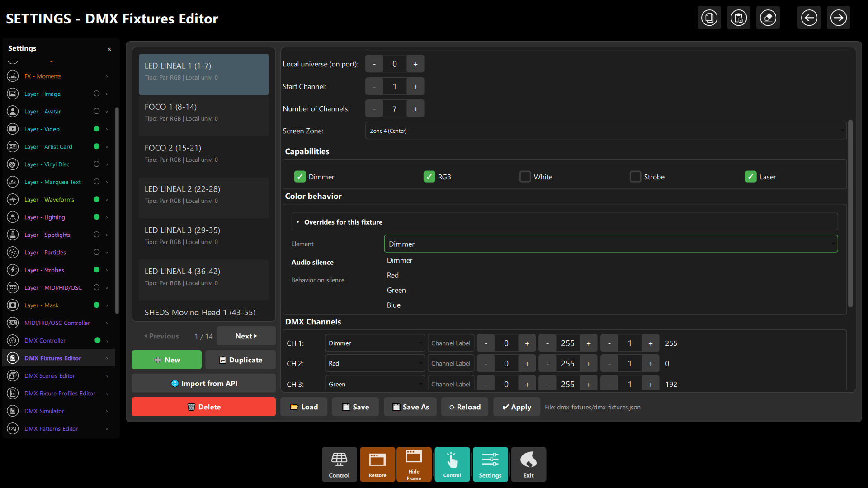Open CH 1 function dropdown
This screenshot has width=868, height=488.
tap(375, 343)
